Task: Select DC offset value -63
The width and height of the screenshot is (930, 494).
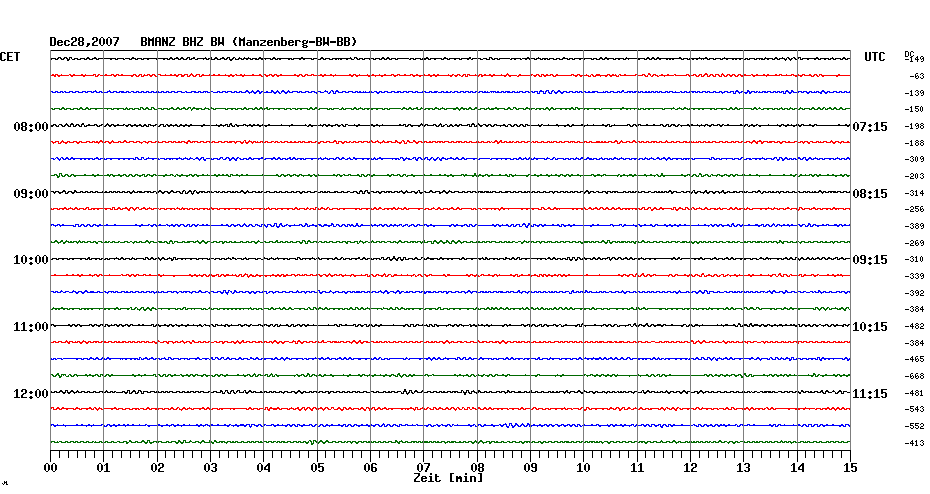Action: tap(916, 77)
